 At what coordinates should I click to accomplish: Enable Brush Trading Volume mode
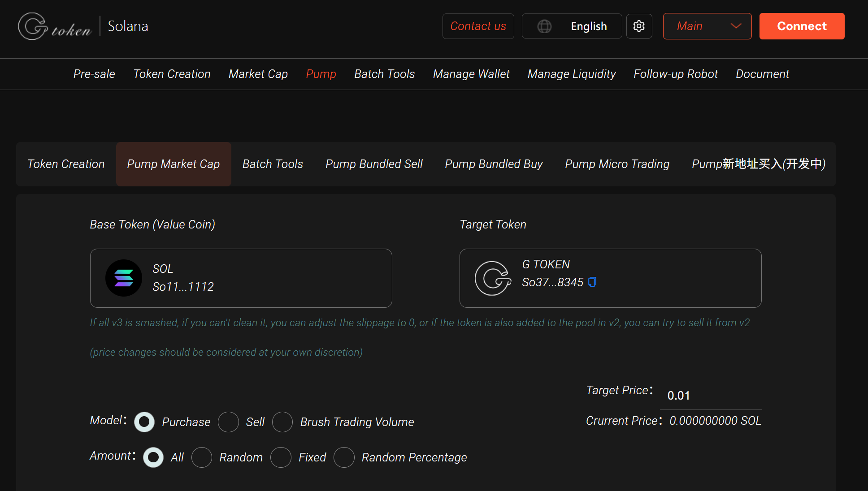pos(282,422)
